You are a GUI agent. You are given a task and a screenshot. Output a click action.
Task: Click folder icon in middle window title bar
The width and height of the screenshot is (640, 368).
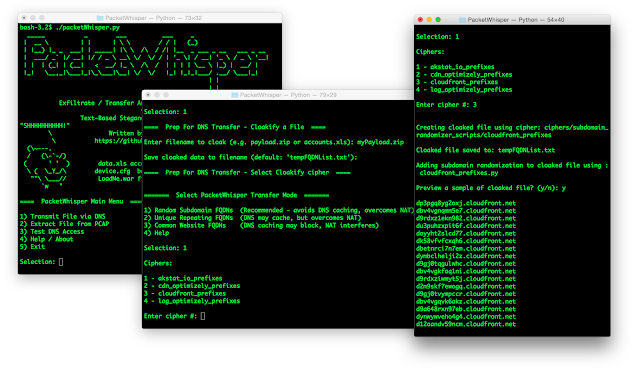(234, 95)
